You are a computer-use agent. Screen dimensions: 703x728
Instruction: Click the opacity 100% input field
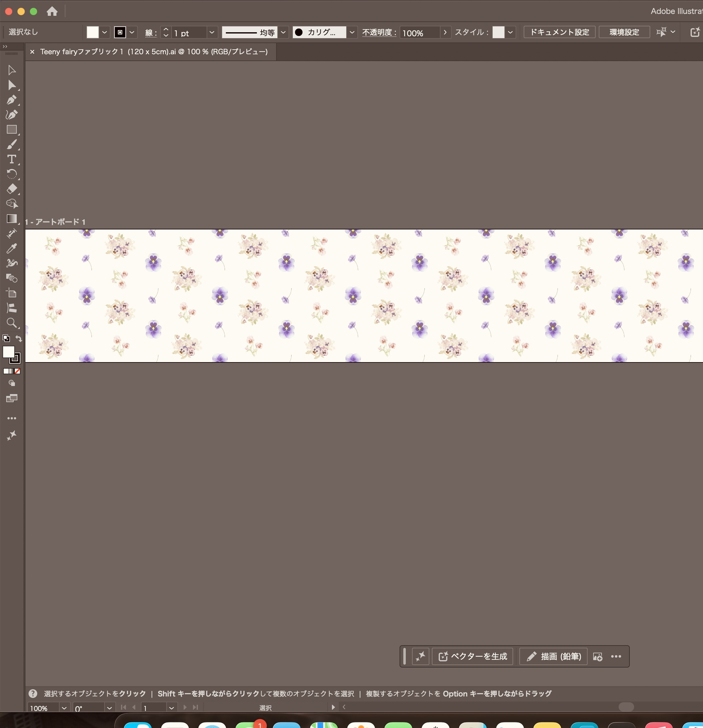(419, 33)
